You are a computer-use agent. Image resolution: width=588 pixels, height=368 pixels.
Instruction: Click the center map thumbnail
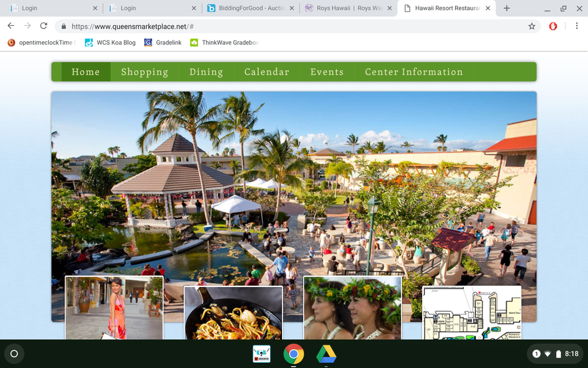pos(471,313)
